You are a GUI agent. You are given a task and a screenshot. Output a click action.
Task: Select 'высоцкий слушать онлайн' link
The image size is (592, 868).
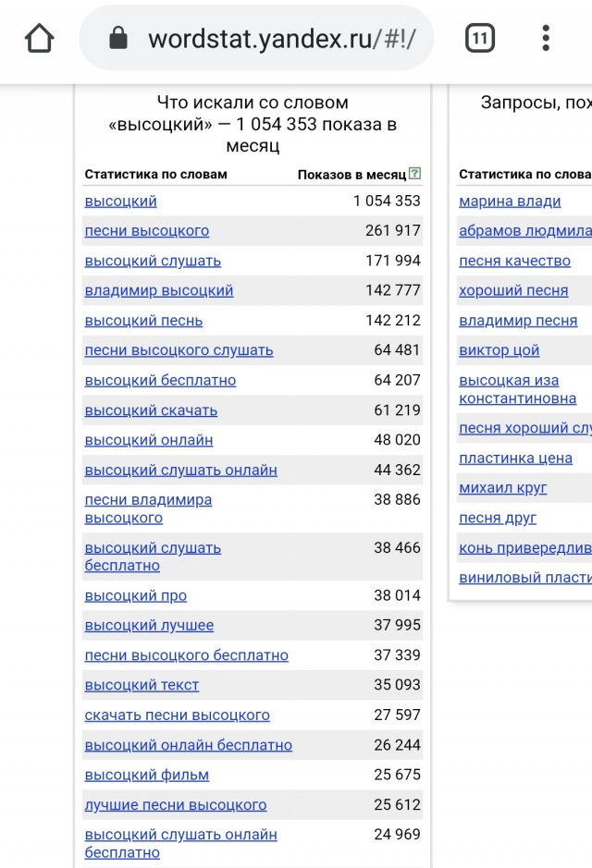180,470
